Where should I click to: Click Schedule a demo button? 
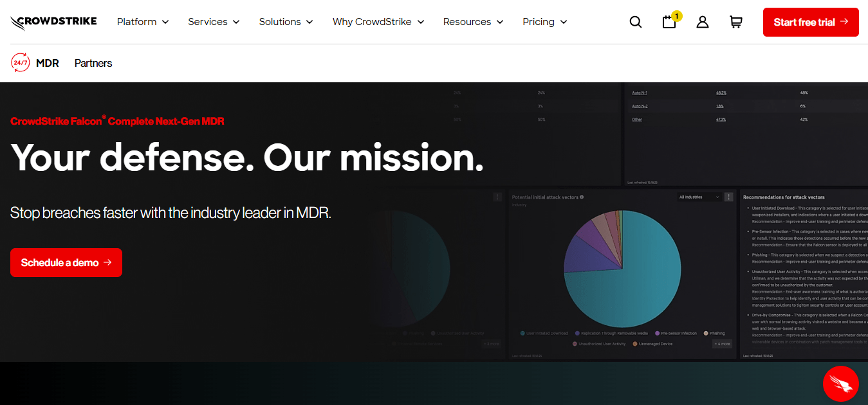coord(66,262)
